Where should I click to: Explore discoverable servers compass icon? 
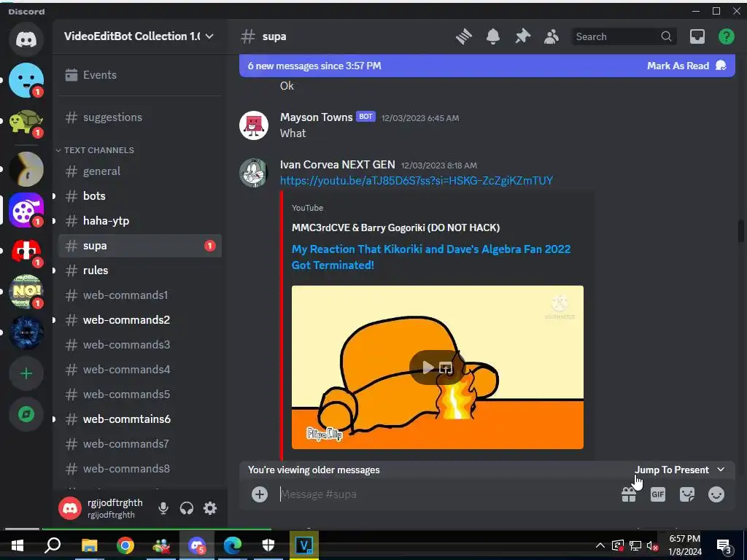(26, 414)
